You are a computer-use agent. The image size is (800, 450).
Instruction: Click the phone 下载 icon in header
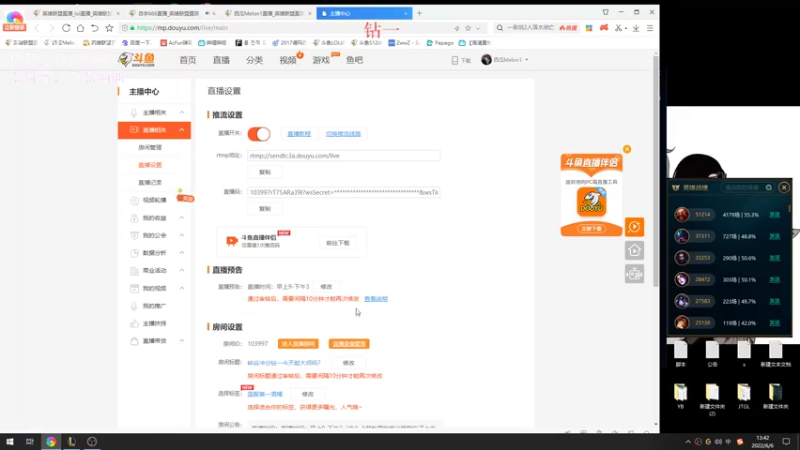pyautogui.click(x=455, y=60)
